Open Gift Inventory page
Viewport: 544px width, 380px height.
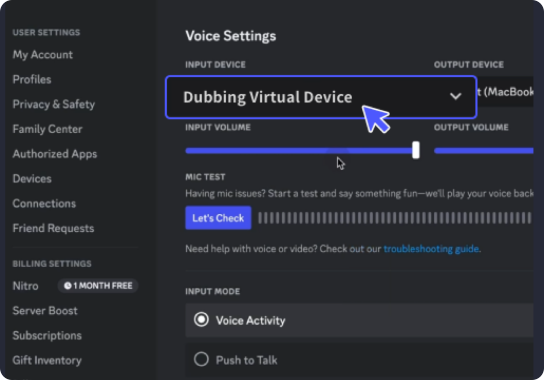(x=47, y=360)
